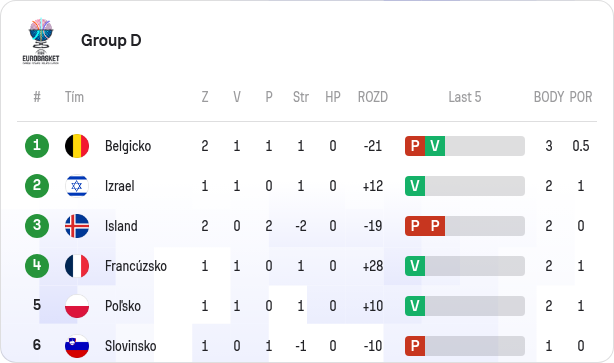614x363 pixels.
Task: Open the Slovinsko team link
Action: click(130, 346)
